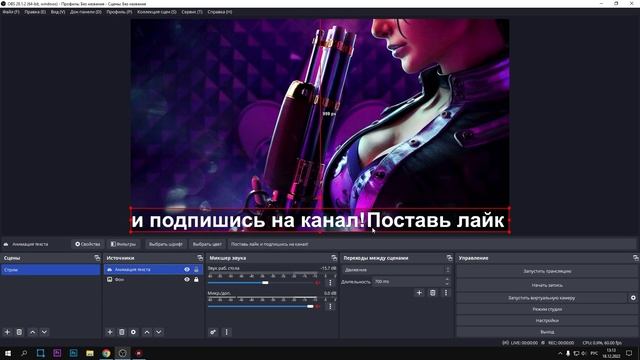Open the three-dots menu for Микр./доп.

pyautogui.click(x=330, y=306)
